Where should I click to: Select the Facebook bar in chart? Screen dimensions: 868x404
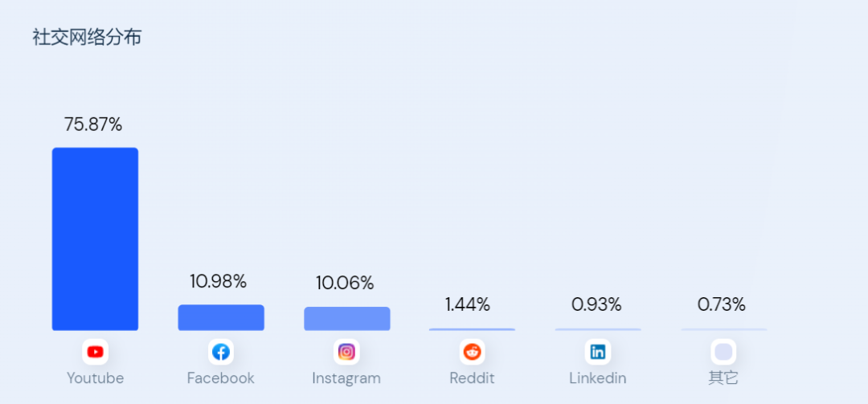click(x=221, y=317)
